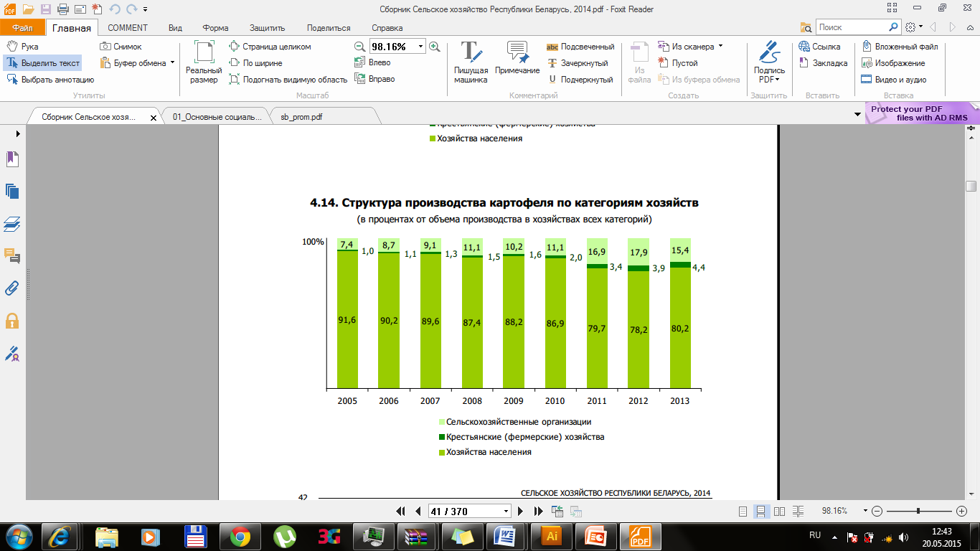Add a Закладка bookmark
This screenshot has height=551, width=980.
pos(823,63)
